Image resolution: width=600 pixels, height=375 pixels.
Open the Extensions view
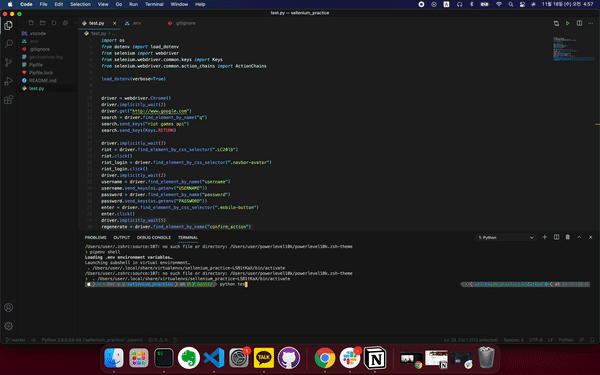[8, 100]
